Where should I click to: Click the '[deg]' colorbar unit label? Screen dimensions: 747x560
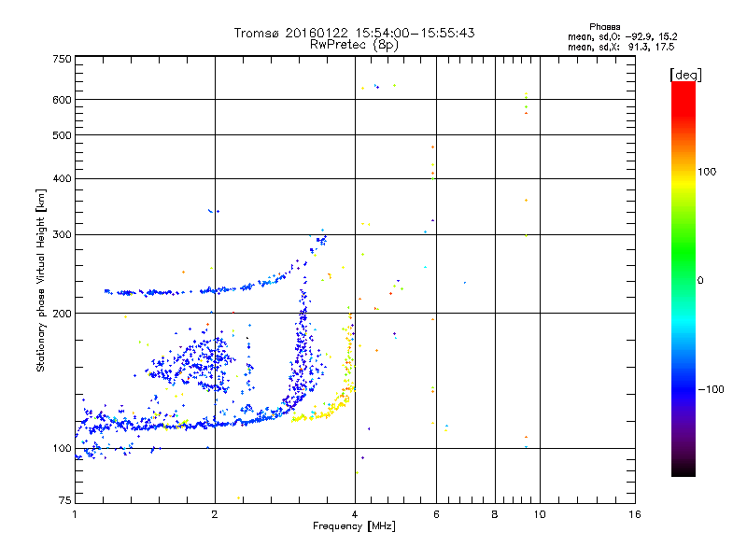(x=685, y=75)
